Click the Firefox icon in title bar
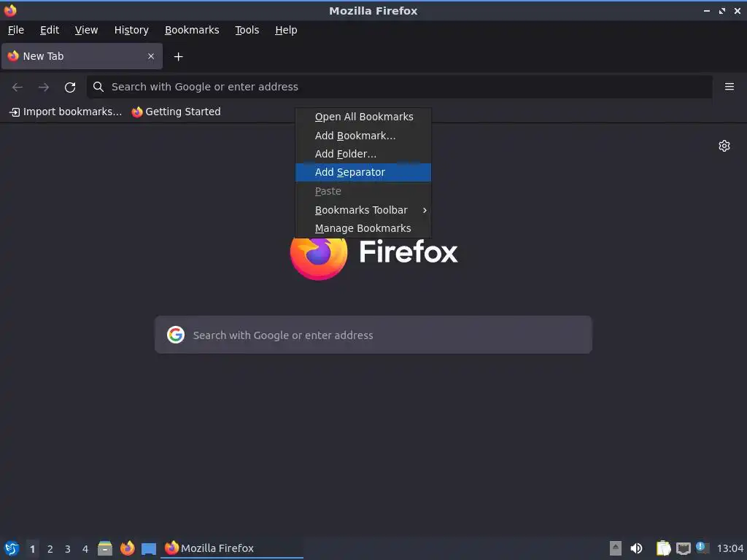747x560 pixels. click(x=10, y=10)
